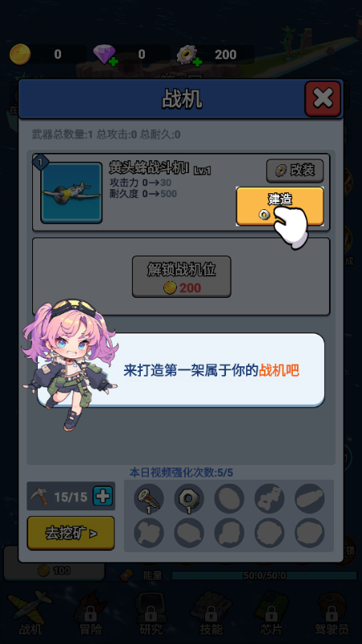Viewport: 362px width, 644px height.
Task: Open the locked 技能 skills tab
Action: [211, 613]
